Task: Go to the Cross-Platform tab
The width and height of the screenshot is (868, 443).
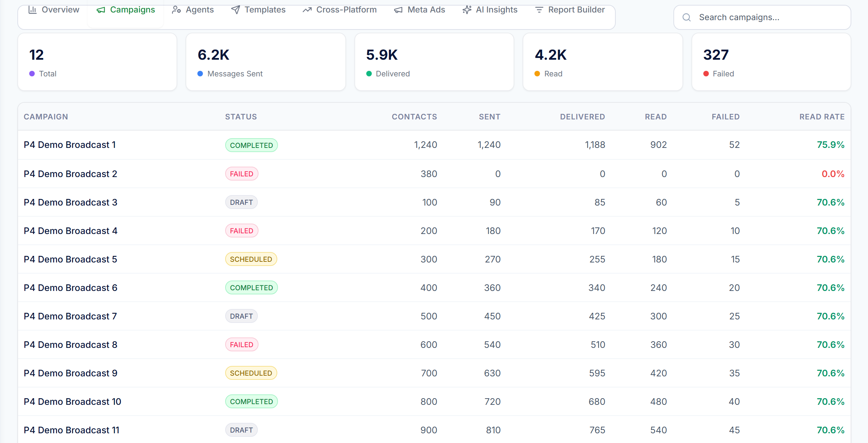Action: (x=339, y=10)
